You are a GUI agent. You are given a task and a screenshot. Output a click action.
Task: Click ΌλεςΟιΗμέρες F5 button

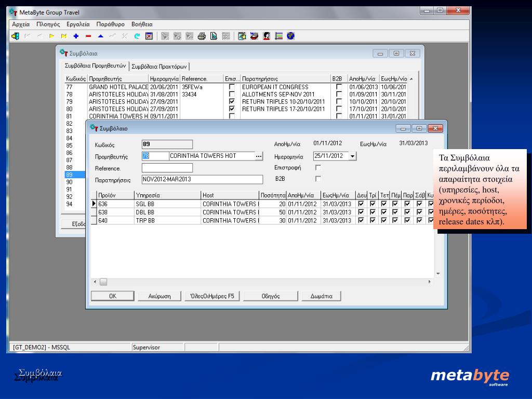(x=212, y=296)
